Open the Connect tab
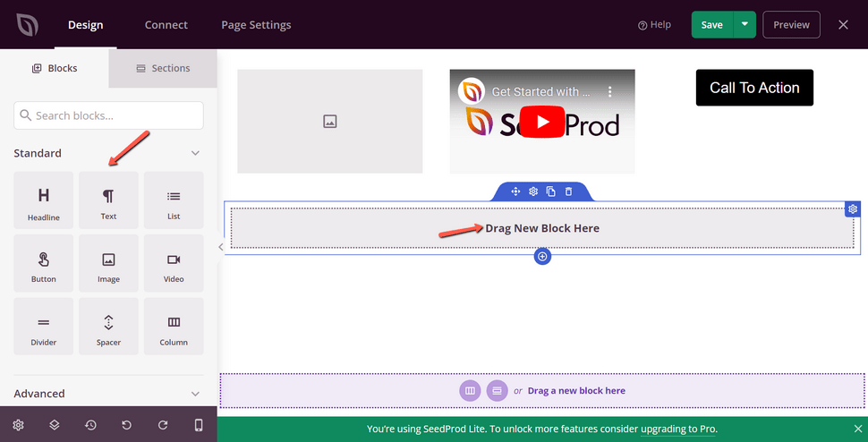 [x=166, y=25]
